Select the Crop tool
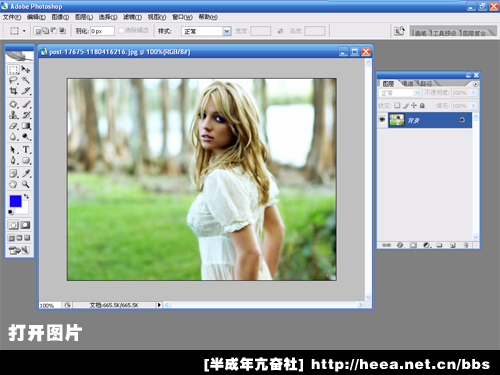 [13, 91]
